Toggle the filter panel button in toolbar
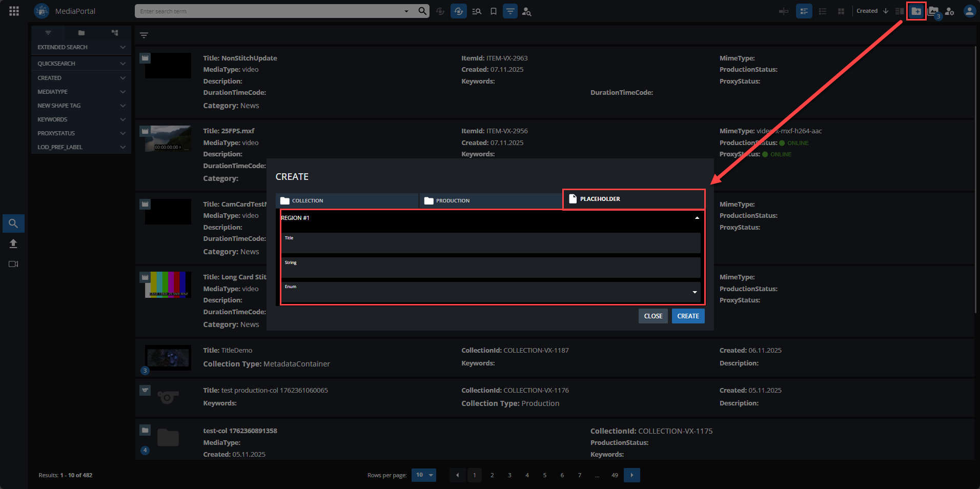 pos(510,11)
